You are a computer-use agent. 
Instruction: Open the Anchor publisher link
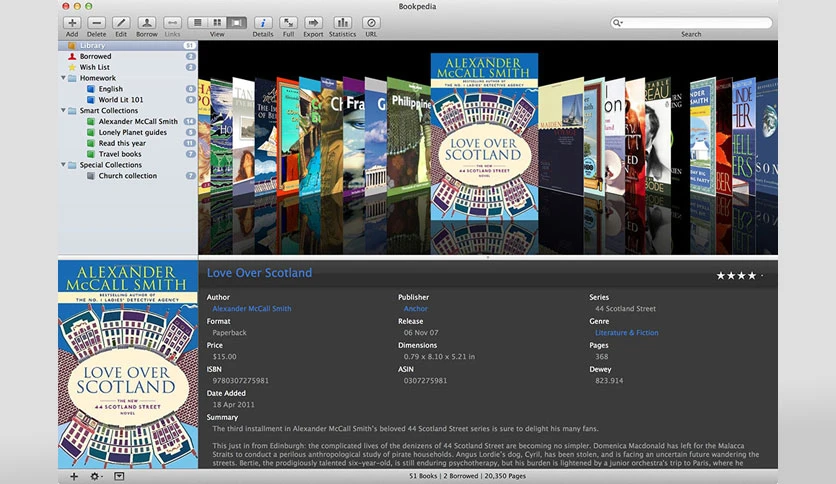coord(416,309)
